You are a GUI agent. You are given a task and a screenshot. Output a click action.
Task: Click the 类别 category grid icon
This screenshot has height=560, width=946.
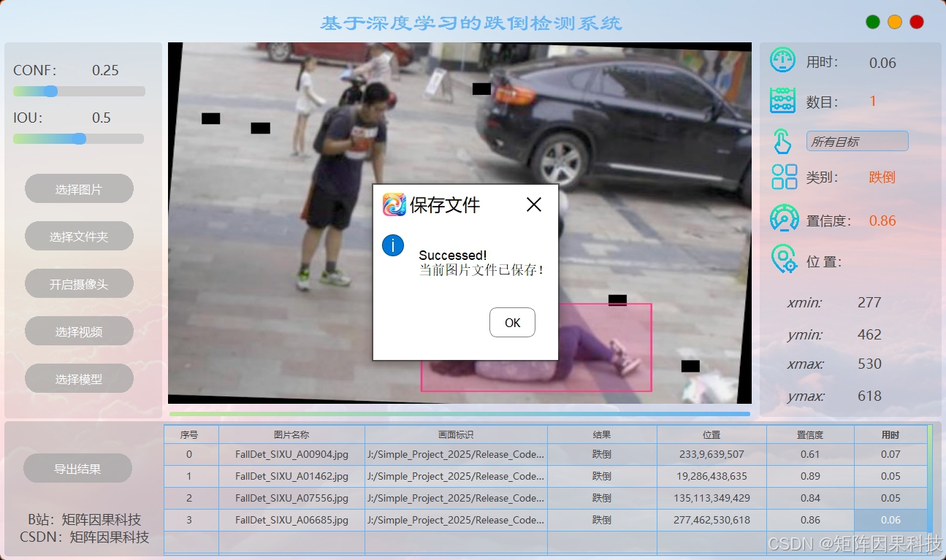[785, 177]
